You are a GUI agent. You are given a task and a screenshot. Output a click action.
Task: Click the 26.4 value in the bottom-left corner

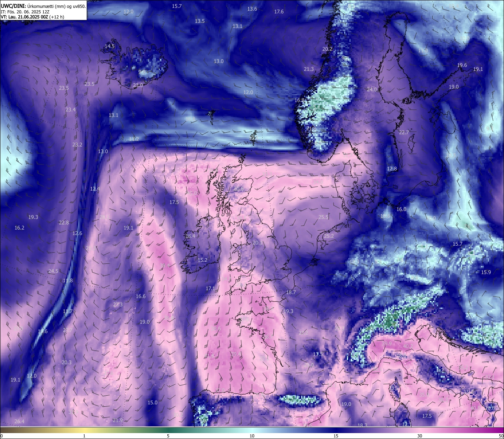click(19, 421)
